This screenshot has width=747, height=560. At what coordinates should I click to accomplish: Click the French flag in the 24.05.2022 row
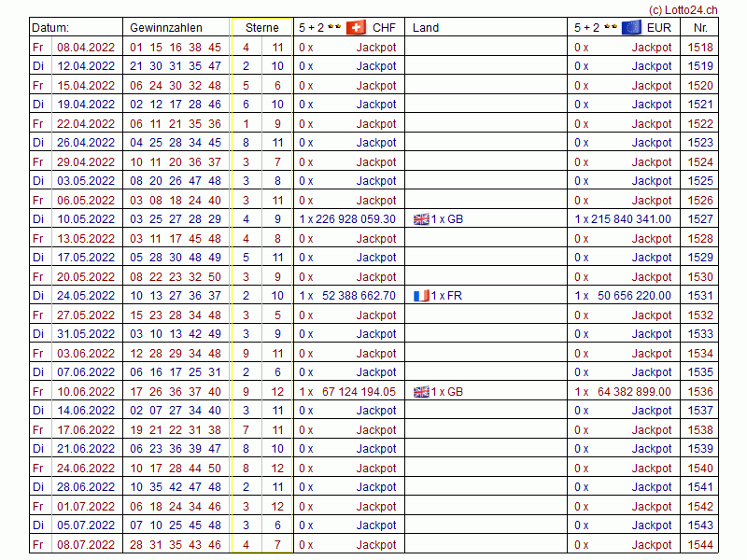[421, 296]
